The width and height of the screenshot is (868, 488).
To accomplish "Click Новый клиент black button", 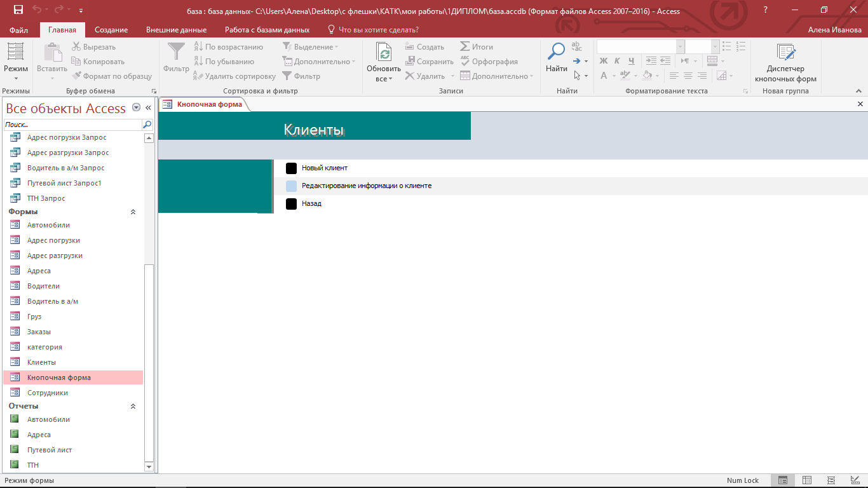I will pyautogui.click(x=291, y=168).
